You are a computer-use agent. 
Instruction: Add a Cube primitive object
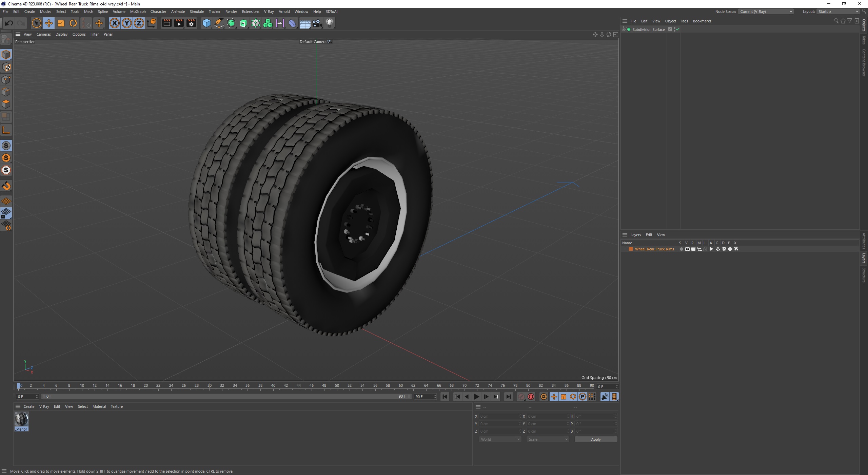[206, 23]
